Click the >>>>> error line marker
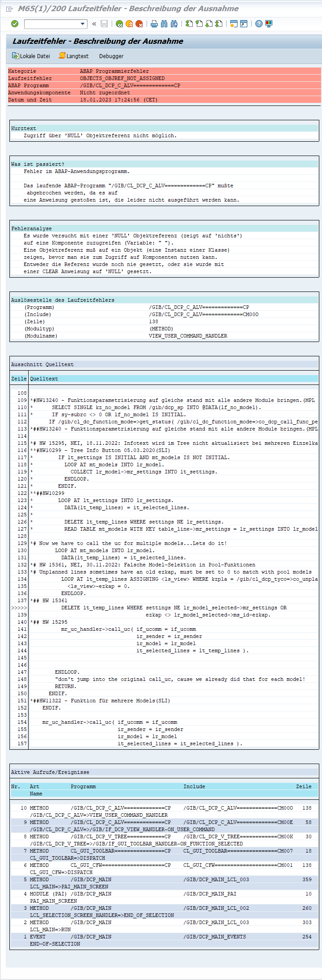 pos(19,608)
